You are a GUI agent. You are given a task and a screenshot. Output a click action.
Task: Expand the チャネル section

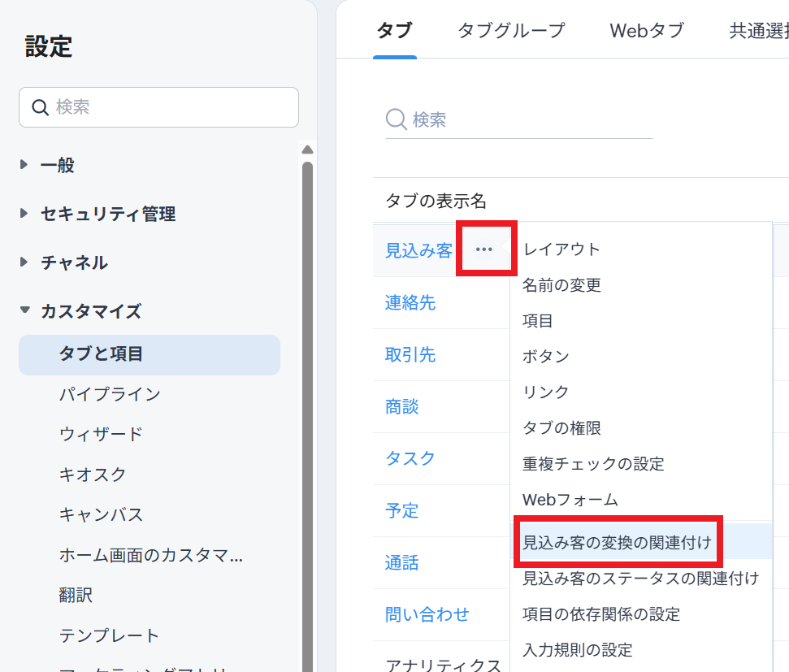click(x=24, y=262)
